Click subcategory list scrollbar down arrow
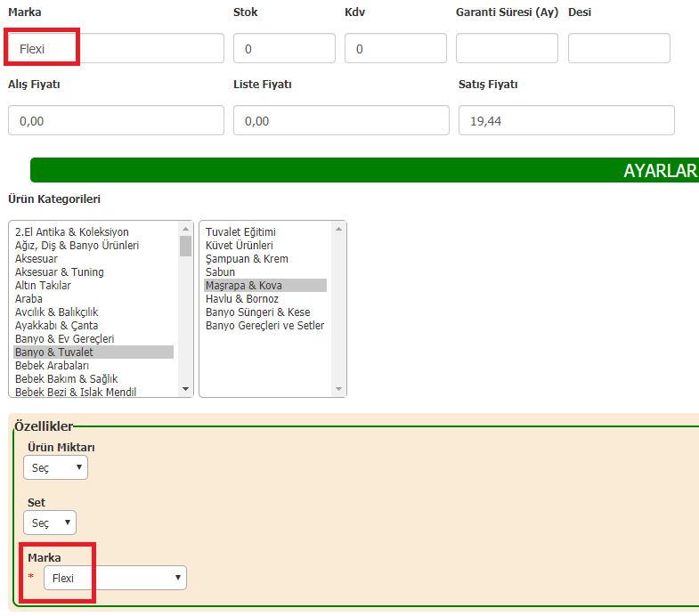The width and height of the screenshot is (699, 616). (338, 389)
